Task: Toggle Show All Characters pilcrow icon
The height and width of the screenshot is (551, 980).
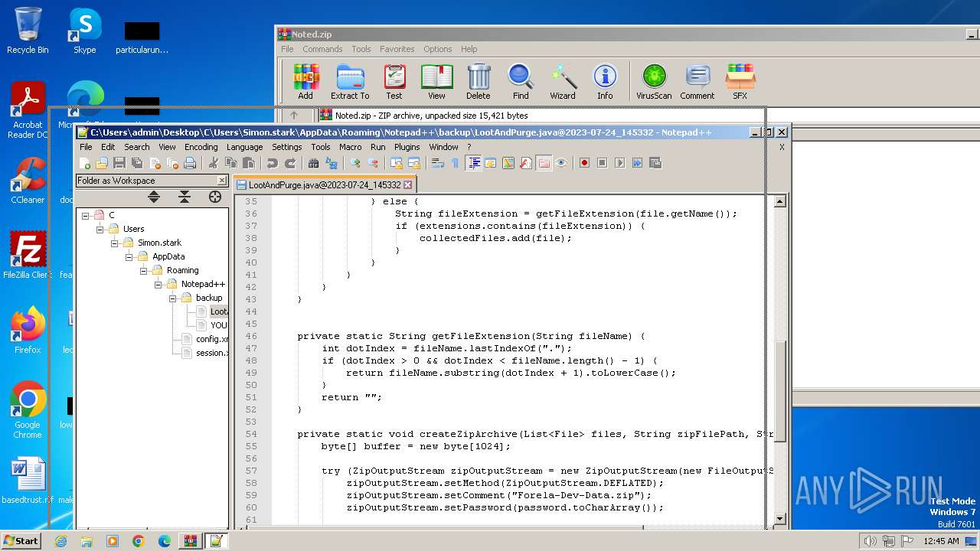Action: [456, 163]
